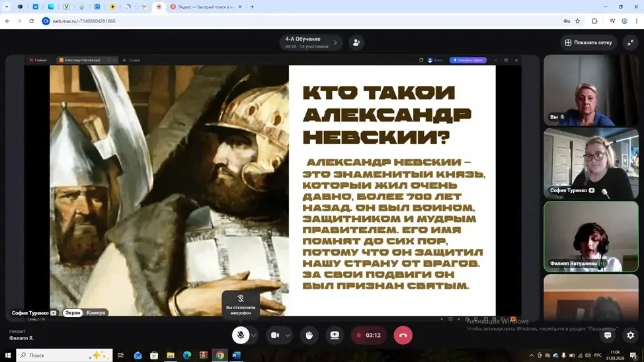Open File Explorer on the taskbar
Image resolution: width=644 pixels, height=362 pixels.
[x=171, y=355]
